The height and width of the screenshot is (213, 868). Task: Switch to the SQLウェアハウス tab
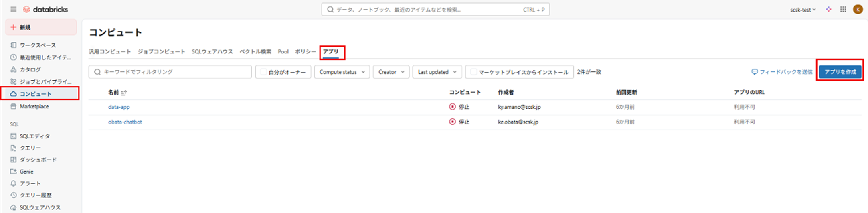tap(212, 52)
